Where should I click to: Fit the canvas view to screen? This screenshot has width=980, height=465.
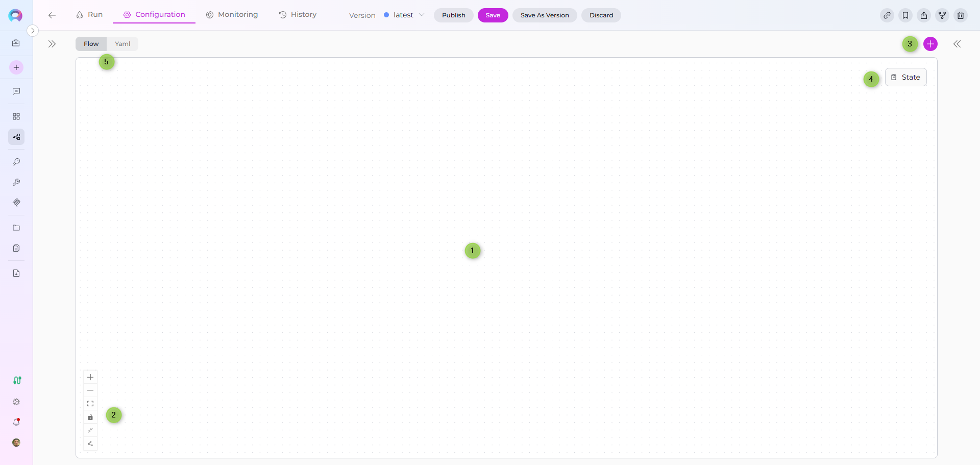(90, 404)
